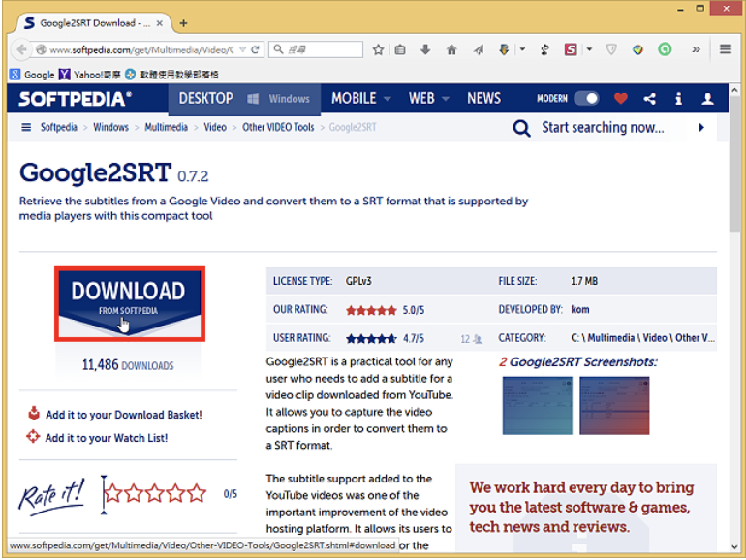This screenshot has height=560, width=746.
Task: Click the paper plane send icon
Action: coord(479,49)
